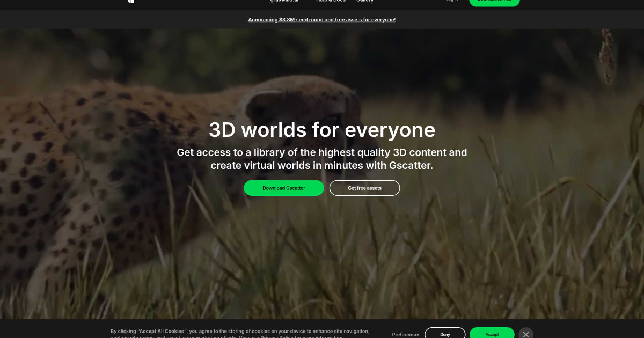This screenshot has width=644, height=338.
Task: Select the Get free assets button
Action: click(x=364, y=188)
